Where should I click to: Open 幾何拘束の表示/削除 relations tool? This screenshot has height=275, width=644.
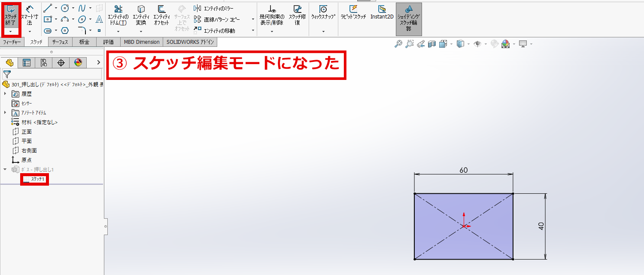(x=272, y=16)
